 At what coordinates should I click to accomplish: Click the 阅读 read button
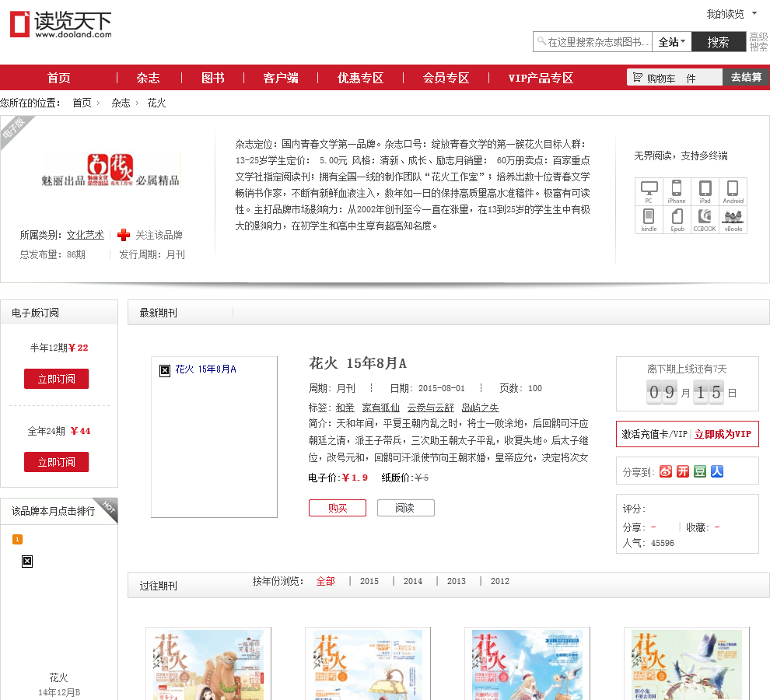[406, 508]
